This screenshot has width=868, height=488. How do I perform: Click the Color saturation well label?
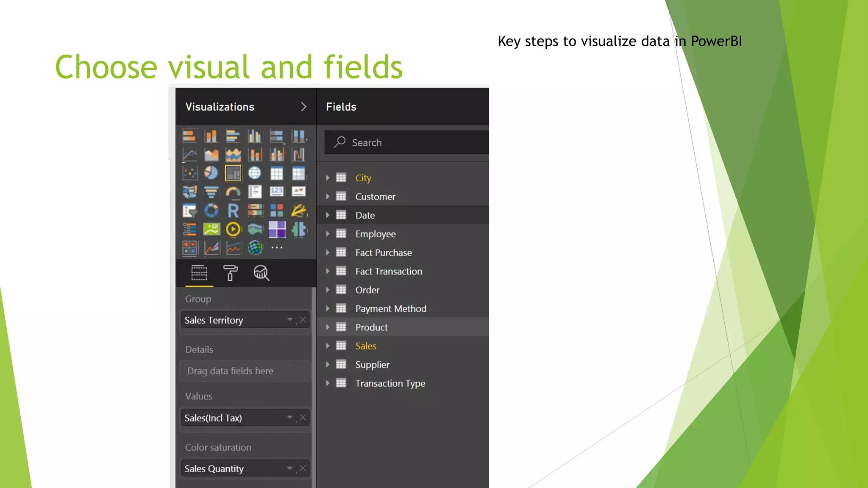tap(218, 447)
